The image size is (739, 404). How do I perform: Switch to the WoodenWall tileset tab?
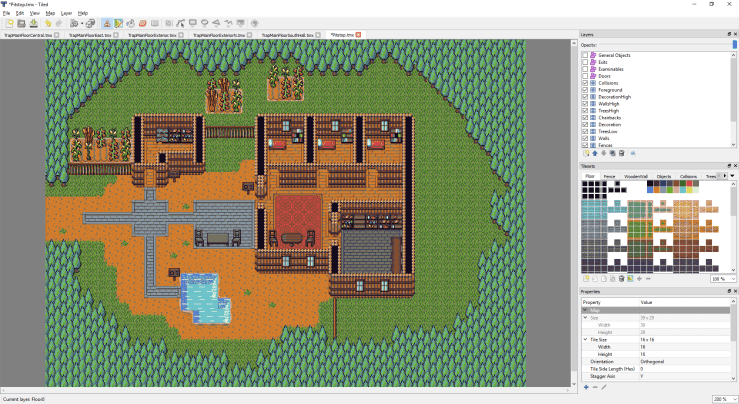click(x=636, y=176)
